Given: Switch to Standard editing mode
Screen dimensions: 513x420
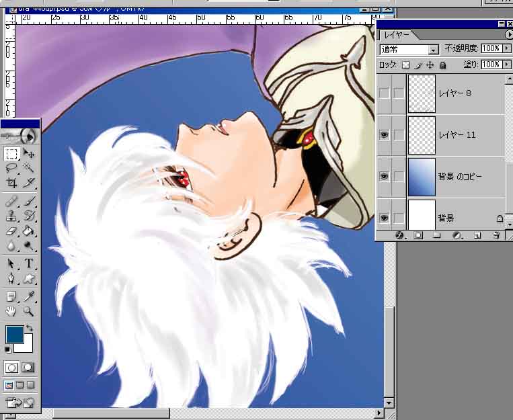Looking at the screenshot, I should (11, 368).
